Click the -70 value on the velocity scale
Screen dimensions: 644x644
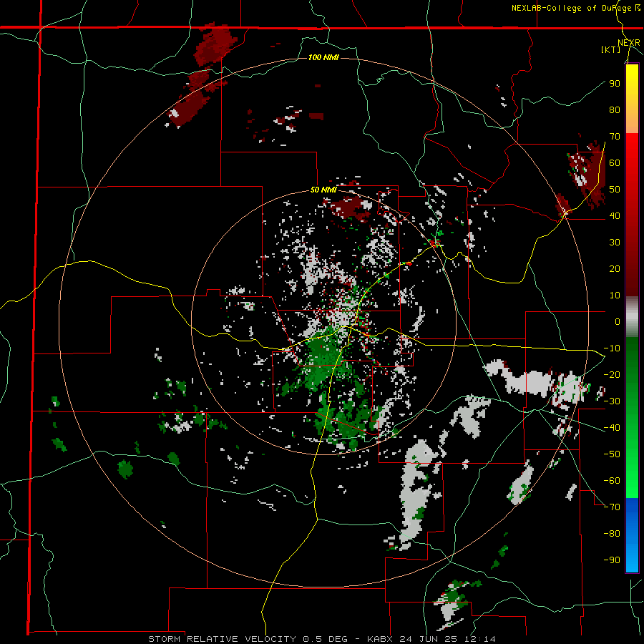(x=612, y=507)
